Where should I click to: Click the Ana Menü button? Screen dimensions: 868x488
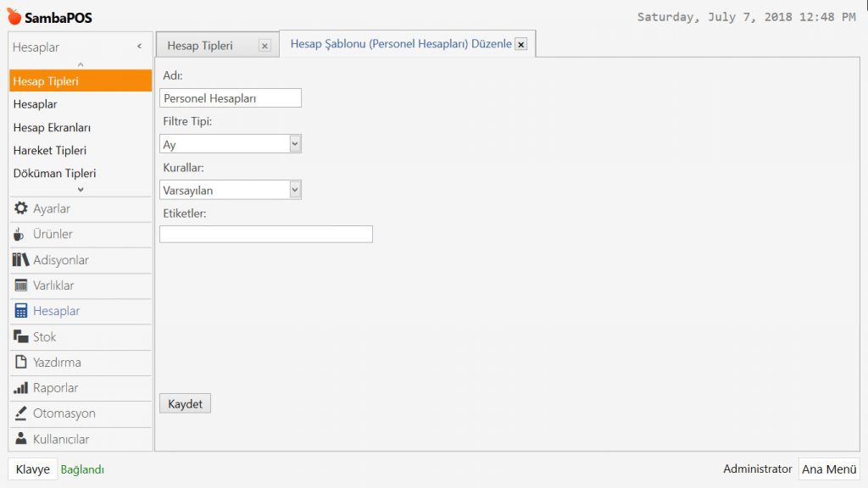pos(829,469)
